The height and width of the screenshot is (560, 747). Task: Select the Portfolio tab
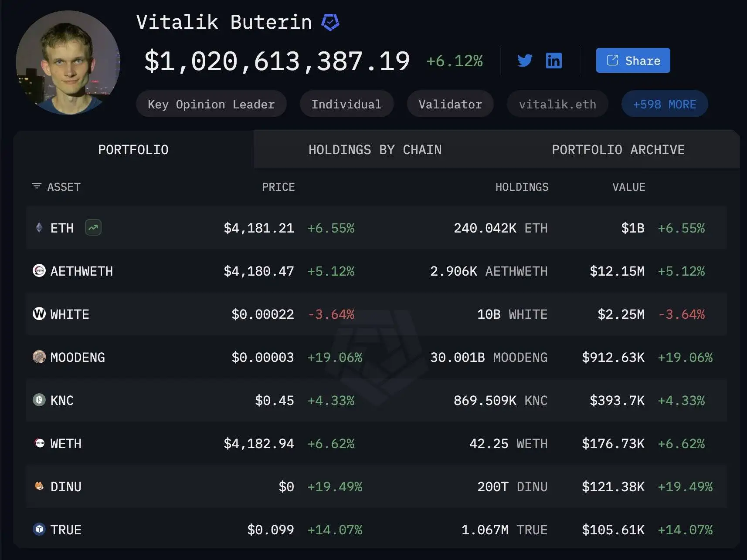(x=133, y=149)
